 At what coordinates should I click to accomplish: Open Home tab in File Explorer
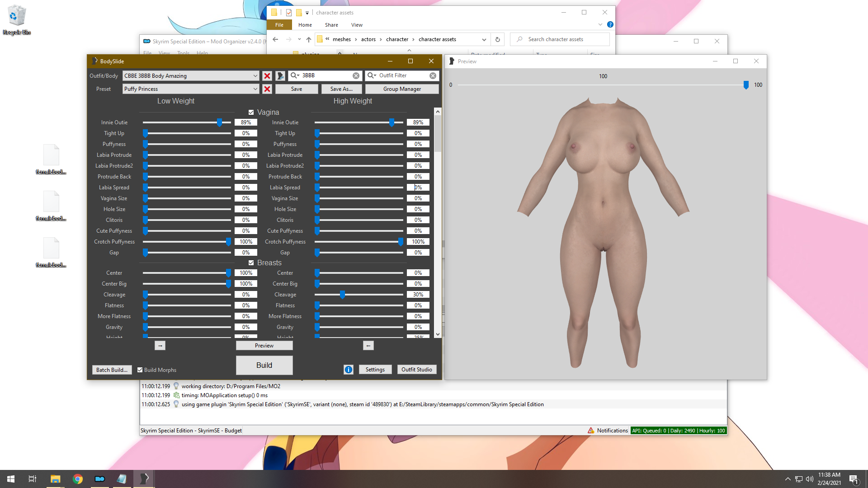(x=305, y=25)
